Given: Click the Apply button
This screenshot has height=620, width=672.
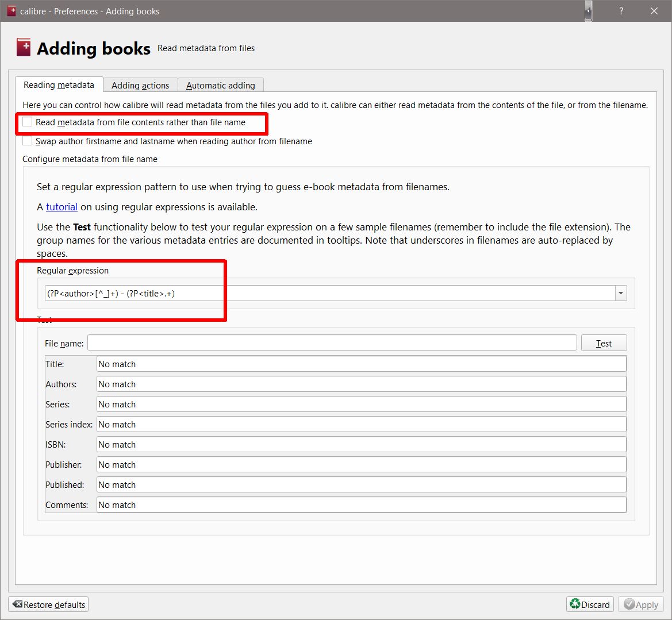Looking at the screenshot, I should [x=641, y=604].
